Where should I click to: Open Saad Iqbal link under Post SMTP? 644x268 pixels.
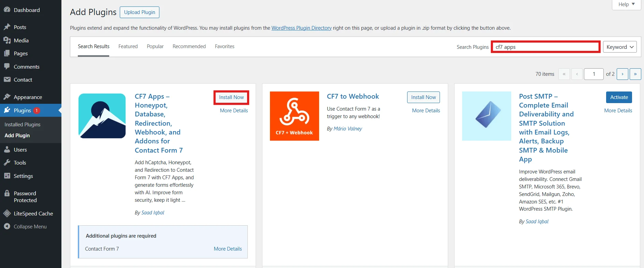(537, 222)
